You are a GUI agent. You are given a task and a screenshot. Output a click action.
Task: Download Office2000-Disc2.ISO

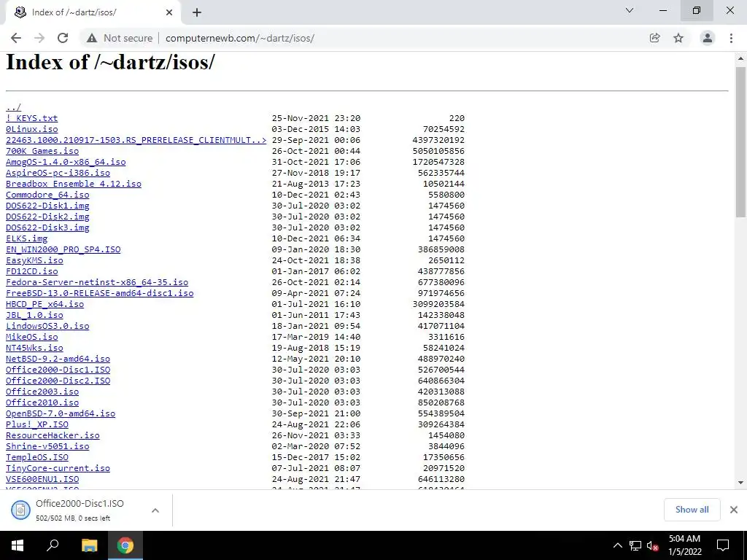58,381
